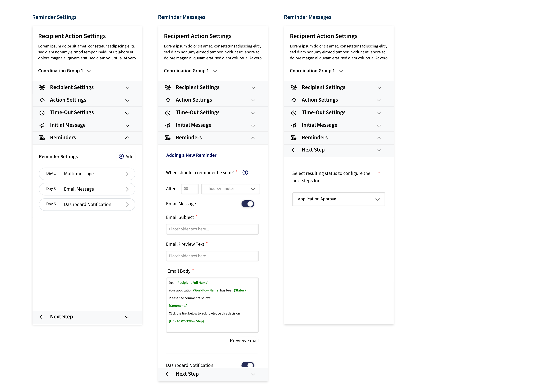The width and height of the screenshot is (552, 392).
Task: Click the diamond icon beside Action Settings in first panel
Action: click(x=42, y=100)
